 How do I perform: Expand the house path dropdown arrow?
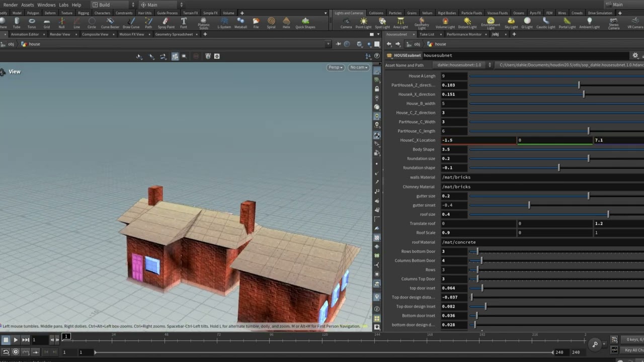tap(328, 44)
